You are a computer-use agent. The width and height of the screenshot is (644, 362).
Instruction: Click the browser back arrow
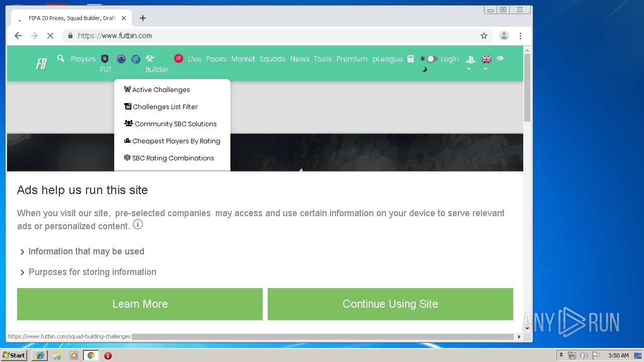click(18, 36)
